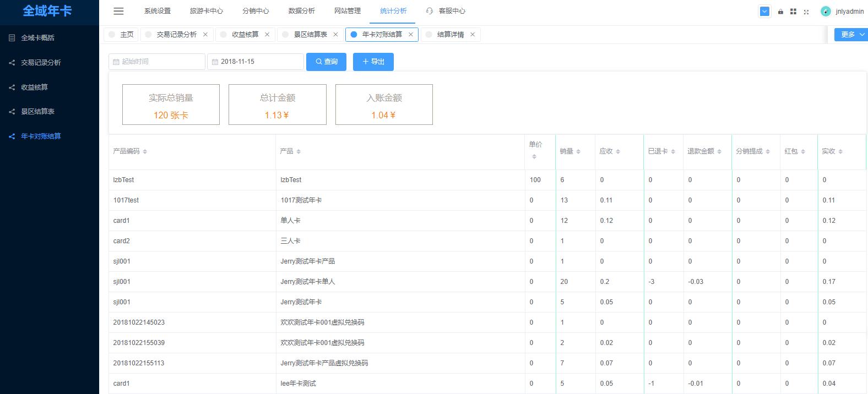Screen dimensions: 868x394
Task: Click the 查询 search button
Action: coord(326,62)
